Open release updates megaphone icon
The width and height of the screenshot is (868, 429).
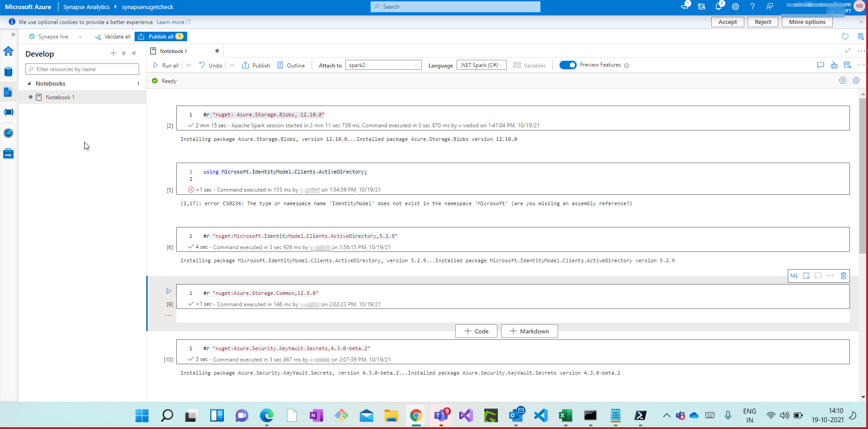click(x=685, y=7)
